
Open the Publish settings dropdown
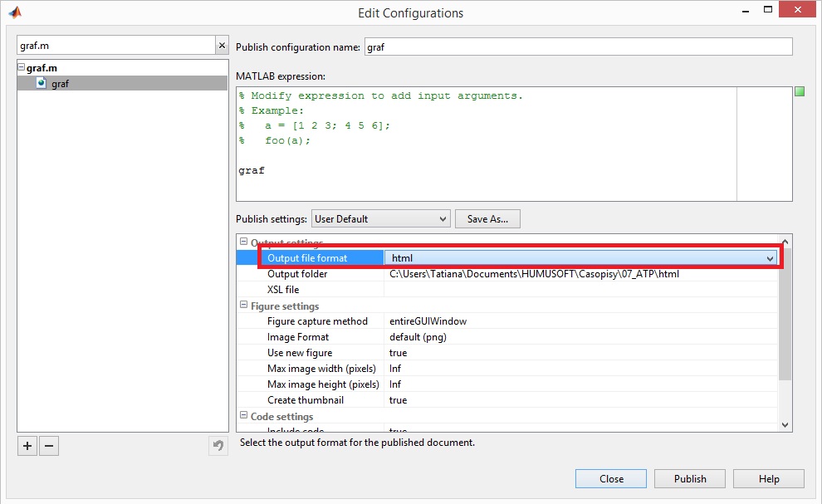(x=381, y=218)
